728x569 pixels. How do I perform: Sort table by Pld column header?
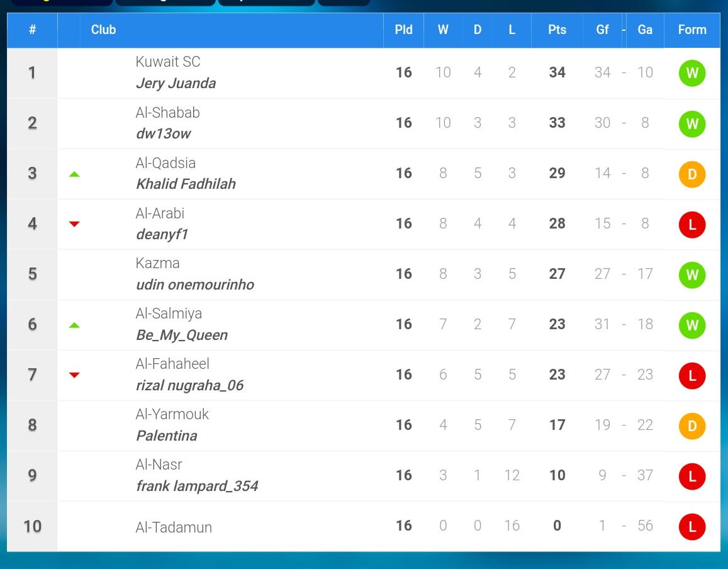(403, 30)
